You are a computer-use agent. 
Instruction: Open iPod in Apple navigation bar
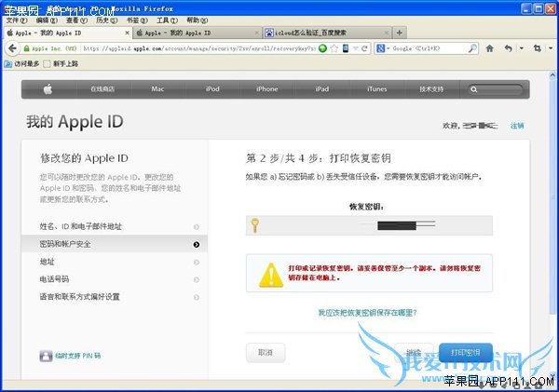tap(212, 89)
